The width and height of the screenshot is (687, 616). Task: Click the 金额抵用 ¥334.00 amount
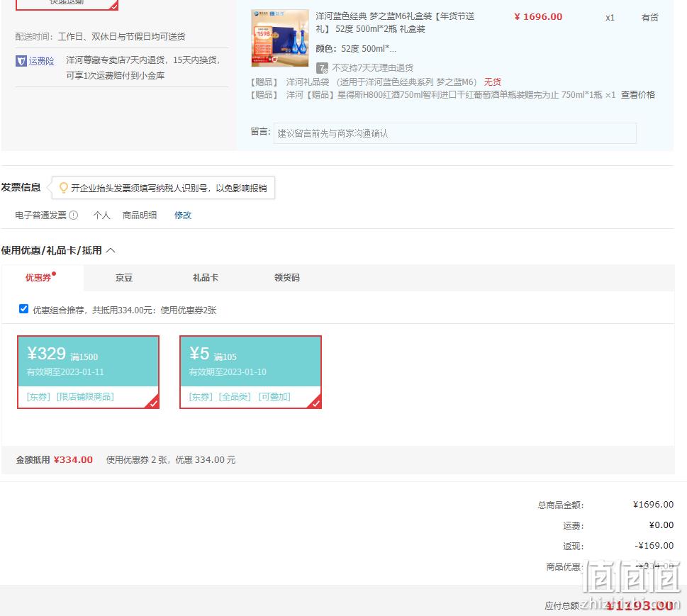click(73, 459)
